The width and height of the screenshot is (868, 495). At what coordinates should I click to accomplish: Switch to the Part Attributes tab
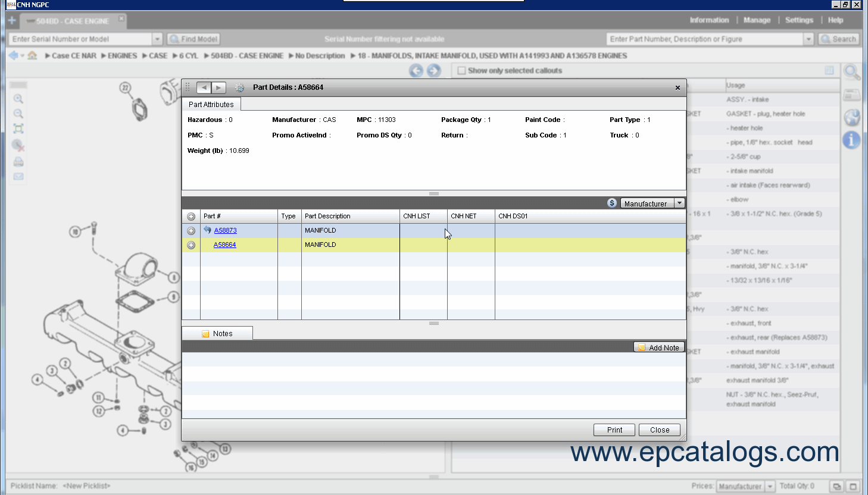211,104
